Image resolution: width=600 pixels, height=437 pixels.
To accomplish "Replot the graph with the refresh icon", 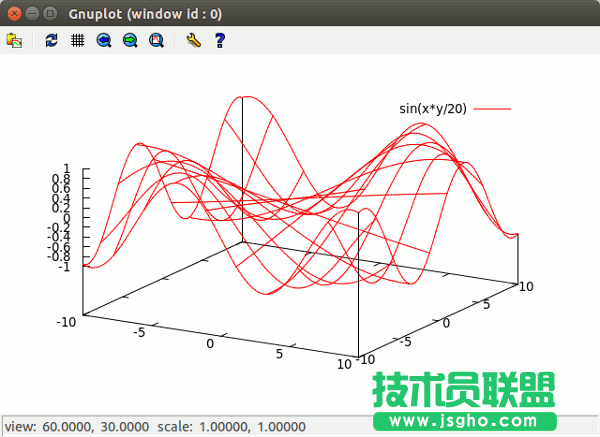I will 51,40.
